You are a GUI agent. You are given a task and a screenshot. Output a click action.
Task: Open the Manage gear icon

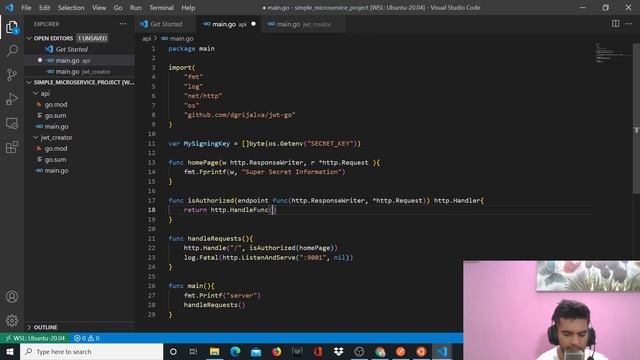[x=12, y=320]
